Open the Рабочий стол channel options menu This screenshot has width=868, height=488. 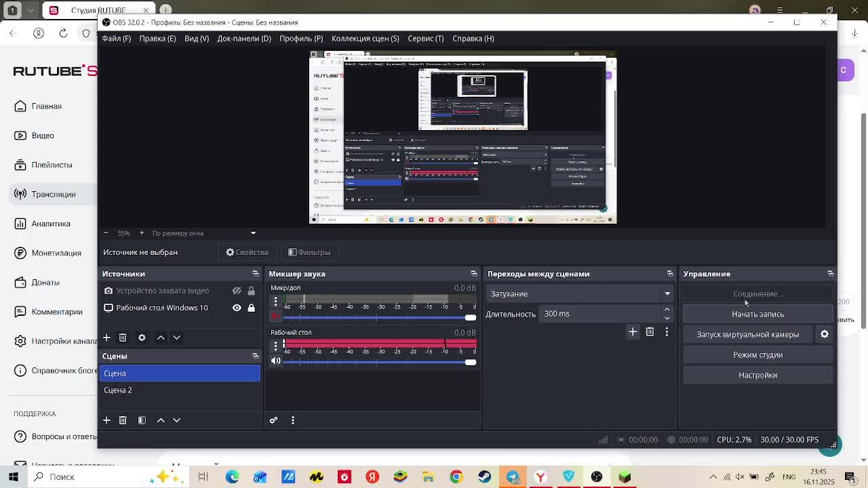coord(275,346)
